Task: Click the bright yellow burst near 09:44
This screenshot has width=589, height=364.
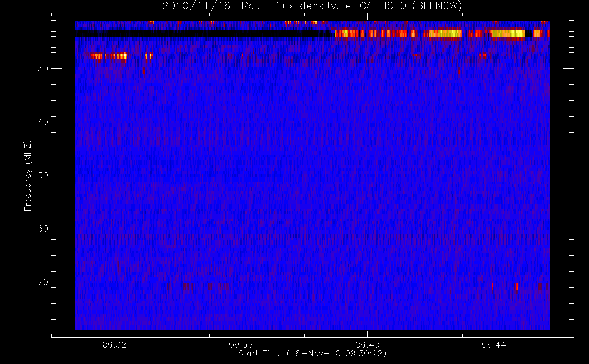Action: tap(508, 33)
